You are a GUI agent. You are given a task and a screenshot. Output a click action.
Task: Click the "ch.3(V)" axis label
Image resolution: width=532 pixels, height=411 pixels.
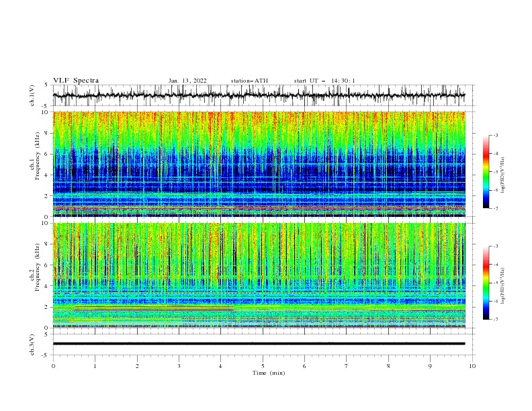pyautogui.click(x=32, y=345)
